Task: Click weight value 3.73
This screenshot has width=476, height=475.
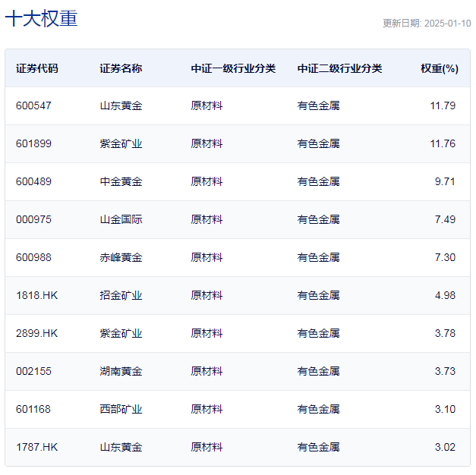Action: (445, 371)
